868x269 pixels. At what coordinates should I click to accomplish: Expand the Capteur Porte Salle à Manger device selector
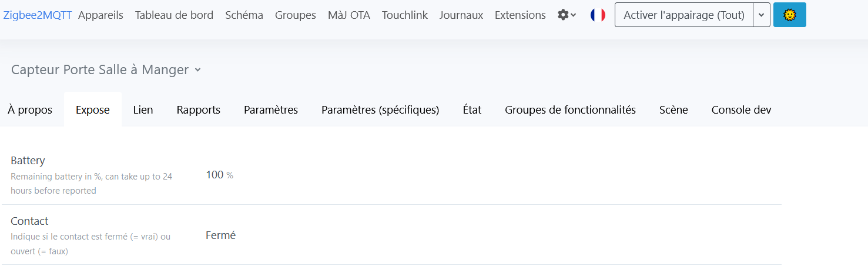tap(106, 69)
